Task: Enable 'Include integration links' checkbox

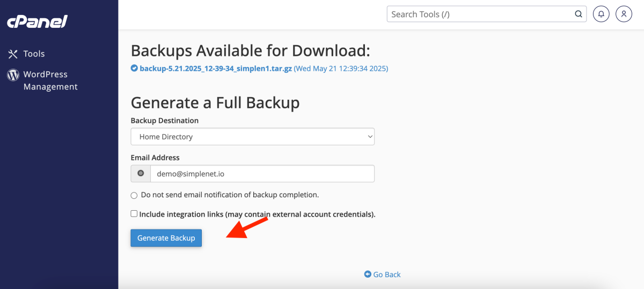Action: (x=134, y=213)
